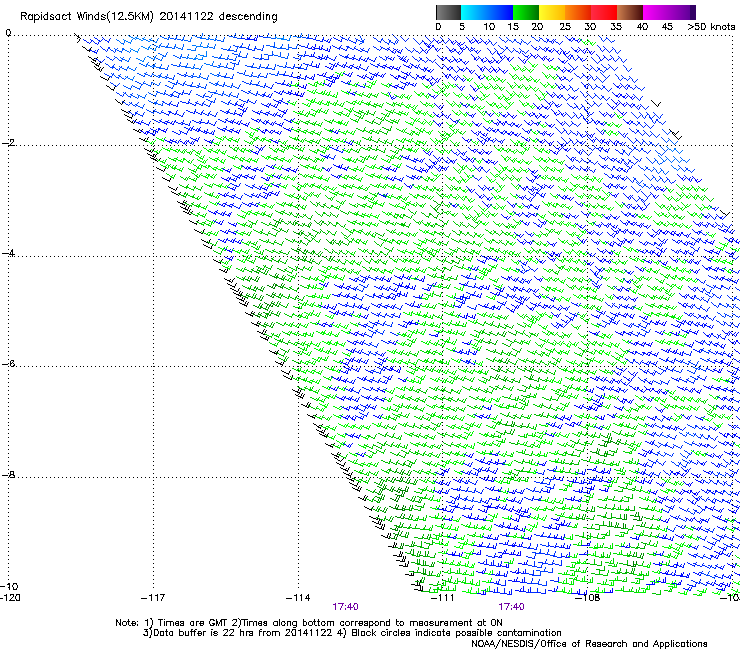
Task: Click the brown 35-40 knots color segment
Action: pyautogui.click(x=630, y=12)
